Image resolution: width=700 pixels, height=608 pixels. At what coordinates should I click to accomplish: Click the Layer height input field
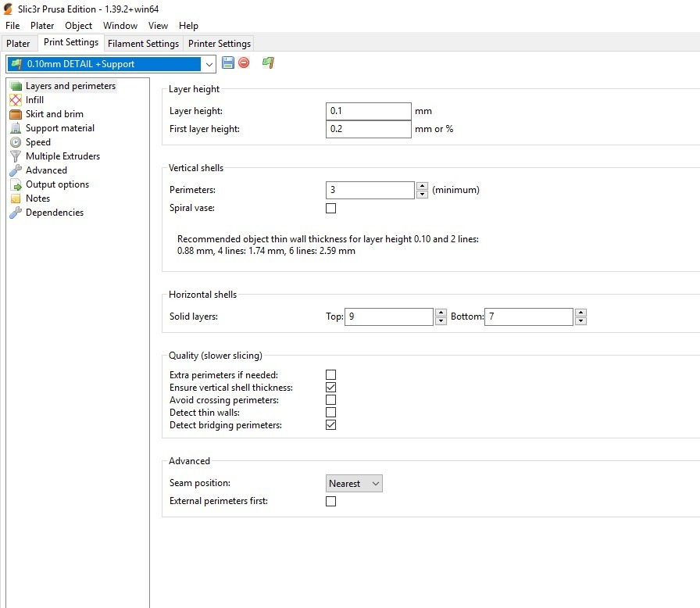pyautogui.click(x=368, y=112)
